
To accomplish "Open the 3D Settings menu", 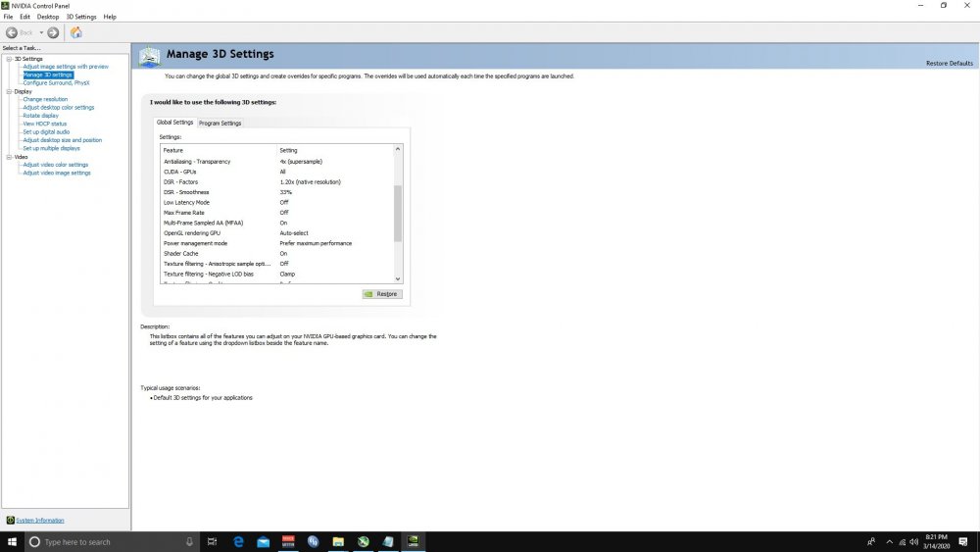I will (x=81, y=17).
